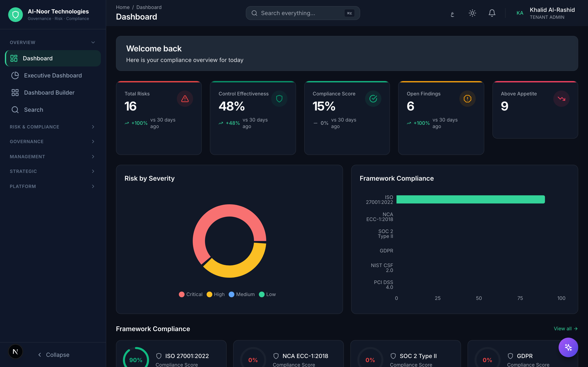The width and height of the screenshot is (588, 367).
Task: Open Executive Dashboard from the sidebar
Action: click(53, 75)
